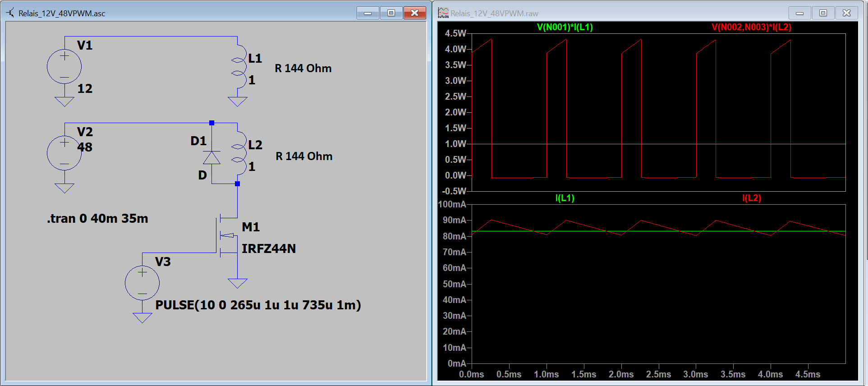868x386 pixels.
Task: Click the 100mA current axis label
Action: click(452, 204)
